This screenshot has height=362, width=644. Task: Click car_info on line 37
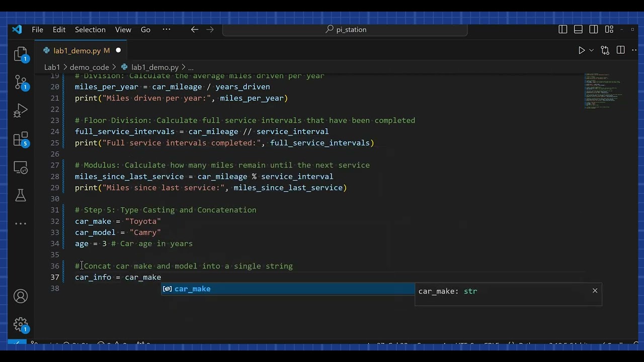point(93,277)
